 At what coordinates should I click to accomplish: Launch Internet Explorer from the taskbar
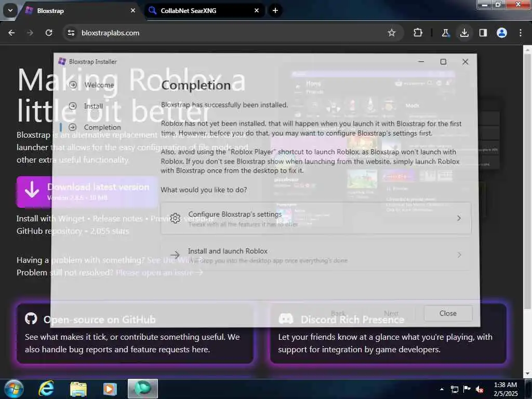[x=46, y=389]
